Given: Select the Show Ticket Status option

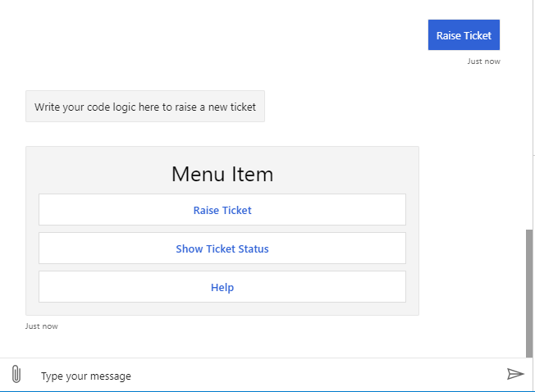Looking at the screenshot, I should [222, 248].
